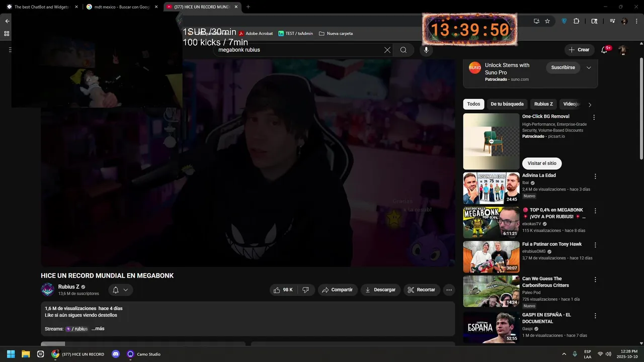Open the Adivina La Edad thumbnail

coord(491,188)
